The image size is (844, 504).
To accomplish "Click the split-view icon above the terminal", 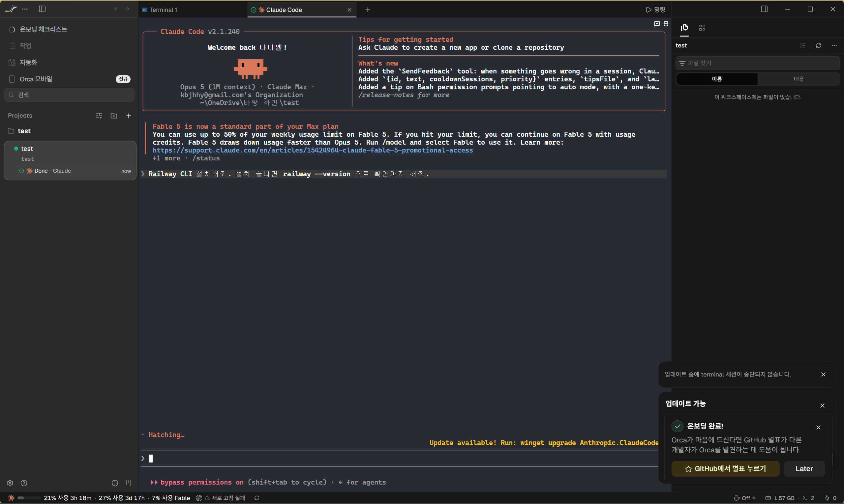I will [x=666, y=24].
